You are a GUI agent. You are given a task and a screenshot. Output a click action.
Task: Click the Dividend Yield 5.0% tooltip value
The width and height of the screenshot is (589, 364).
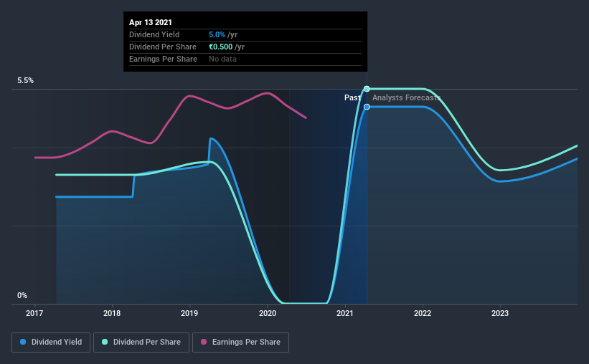[x=217, y=34]
